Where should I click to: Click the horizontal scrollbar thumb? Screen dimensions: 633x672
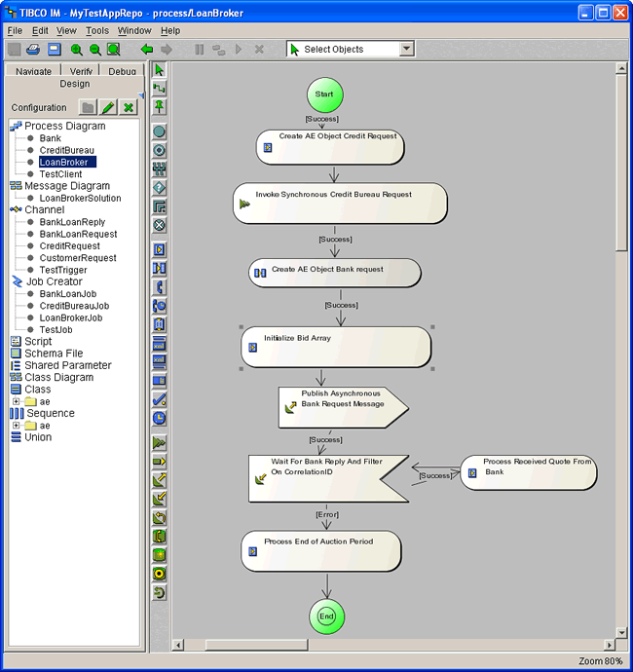[x=256, y=645]
